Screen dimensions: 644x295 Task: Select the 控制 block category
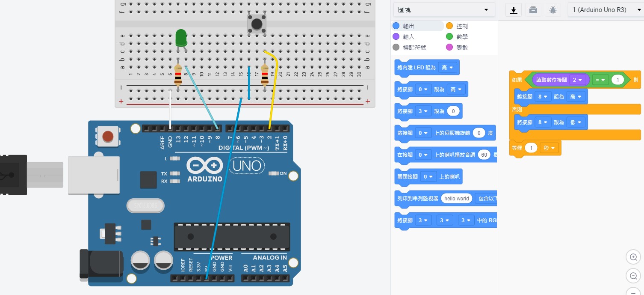pyautogui.click(x=461, y=26)
